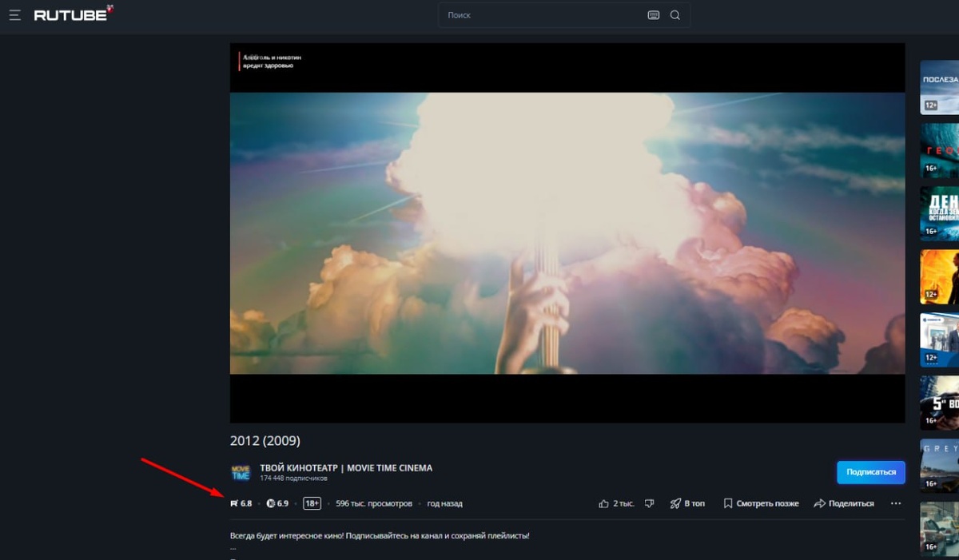This screenshot has height=560, width=959.
Task: Open the virtual keyboard icon in search
Action: pos(654,14)
